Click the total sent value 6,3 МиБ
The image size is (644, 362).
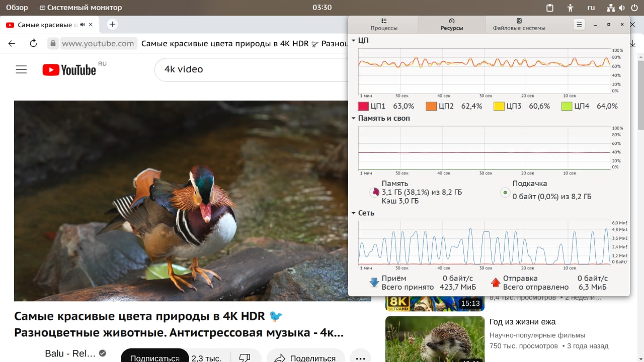click(593, 287)
